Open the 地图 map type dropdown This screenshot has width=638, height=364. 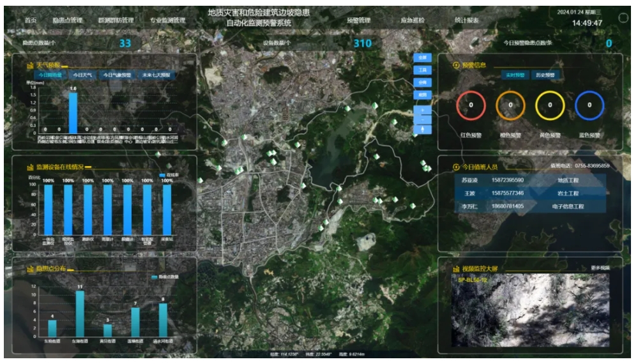click(422, 95)
